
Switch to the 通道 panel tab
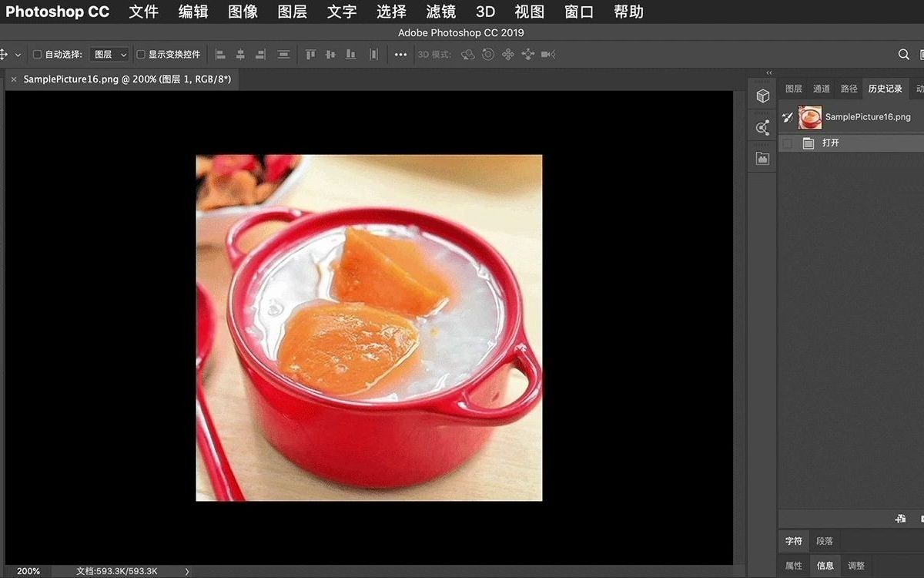[821, 88]
